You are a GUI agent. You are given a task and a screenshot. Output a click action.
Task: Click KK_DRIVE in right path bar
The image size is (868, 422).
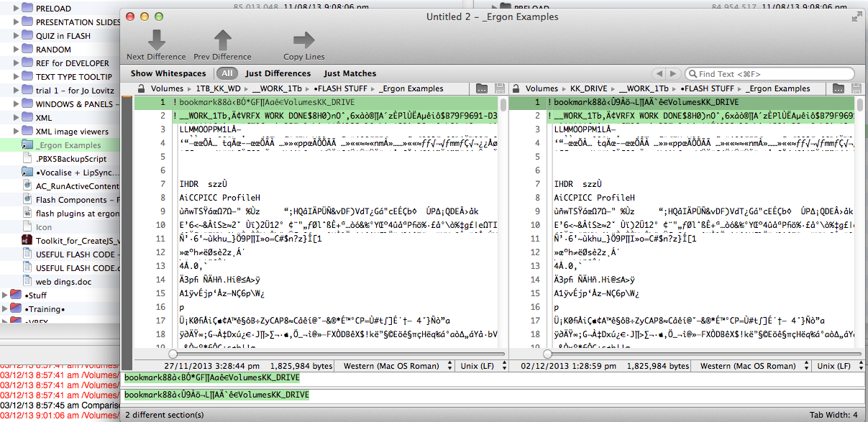pyautogui.click(x=589, y=88)
